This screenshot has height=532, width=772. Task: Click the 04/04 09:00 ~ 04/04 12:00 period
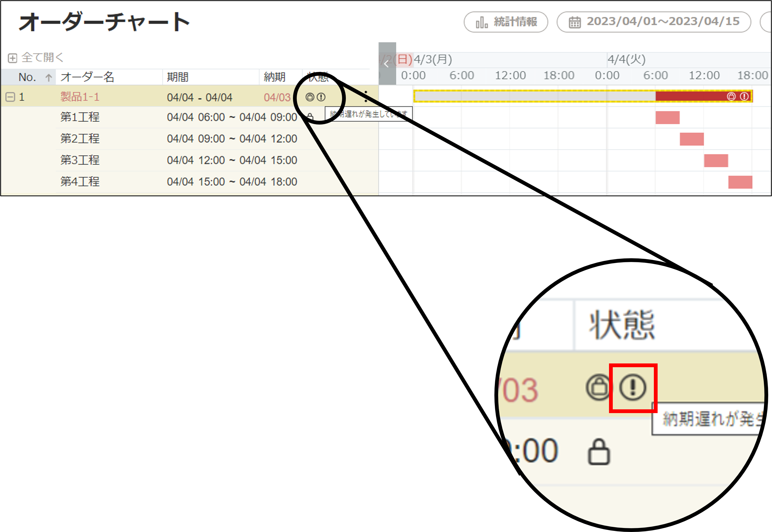[232, 139]
